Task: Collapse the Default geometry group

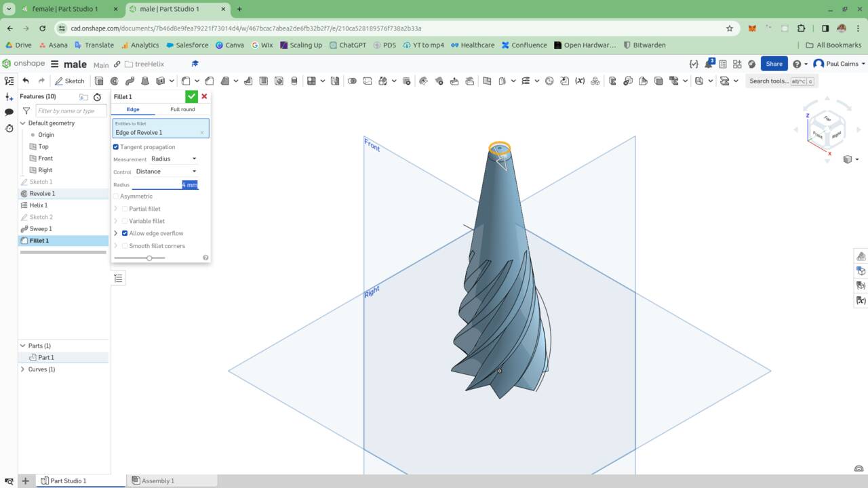Action: pos(22,123)
